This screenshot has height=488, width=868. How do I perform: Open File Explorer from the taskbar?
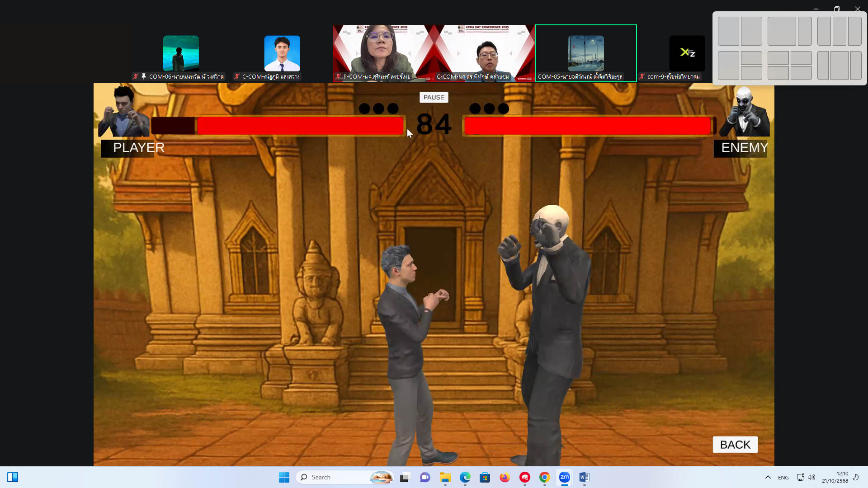coord(445,477)
